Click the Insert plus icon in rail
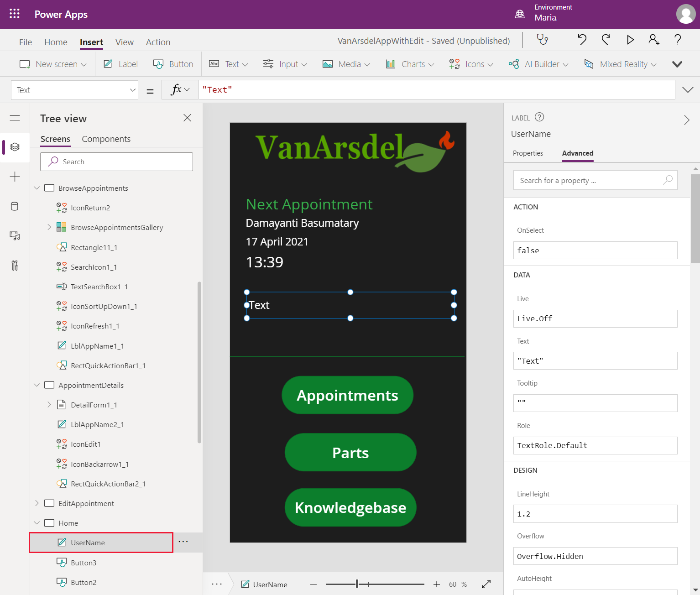The image size is (700, 595). (x=15, y=177)
